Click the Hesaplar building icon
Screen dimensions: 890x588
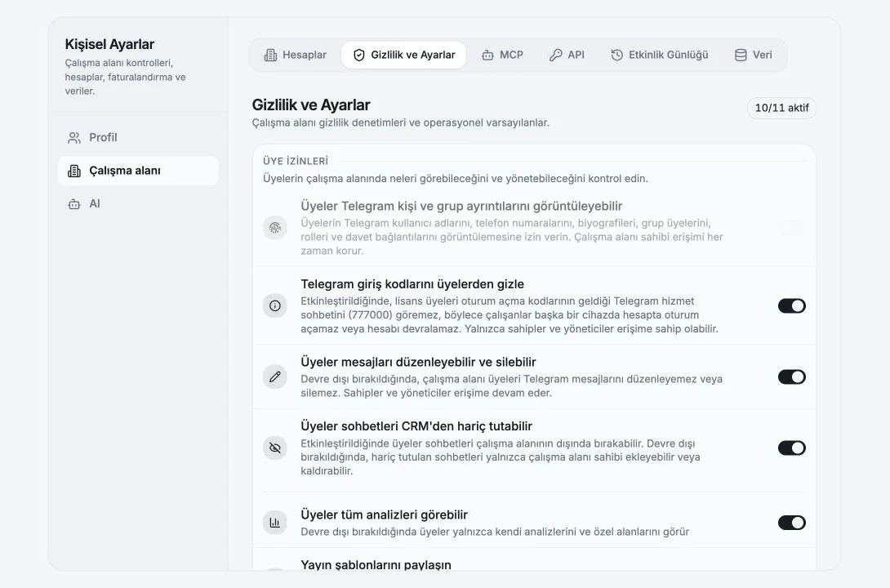271,55
